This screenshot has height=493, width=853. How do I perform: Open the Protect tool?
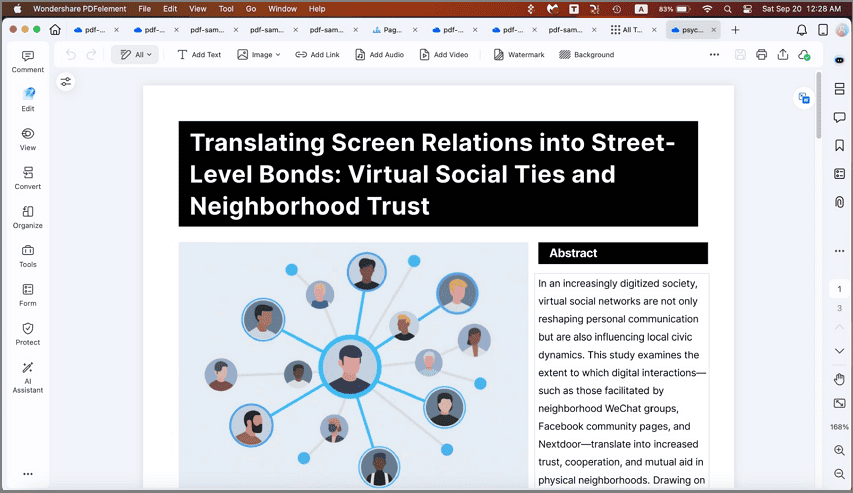point(28,334)
